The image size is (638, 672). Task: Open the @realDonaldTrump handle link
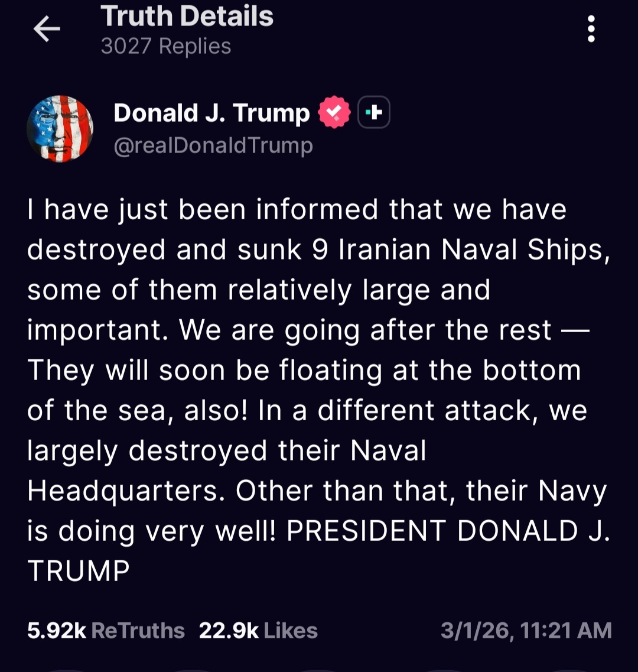pyautogui.click(x=213, y=145)
